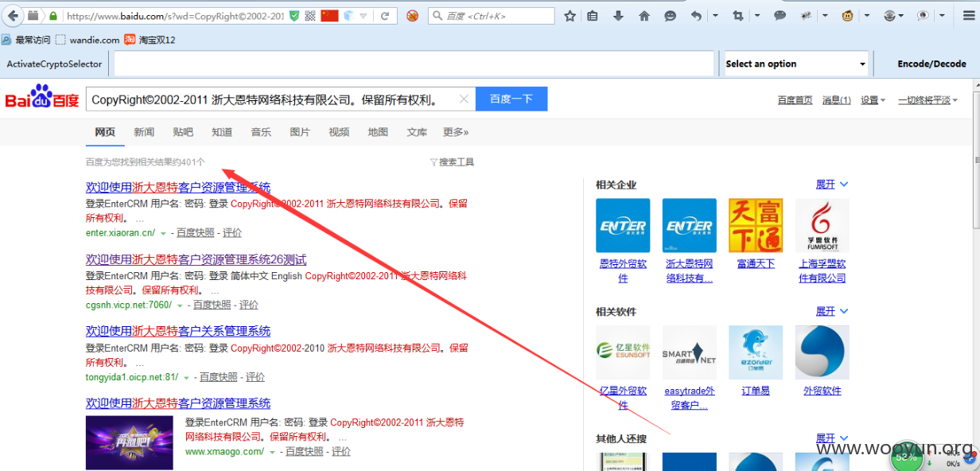
Task: Open the Greasemonkey monkey icon
Action: pyautogui.click(x=848, y=16)
